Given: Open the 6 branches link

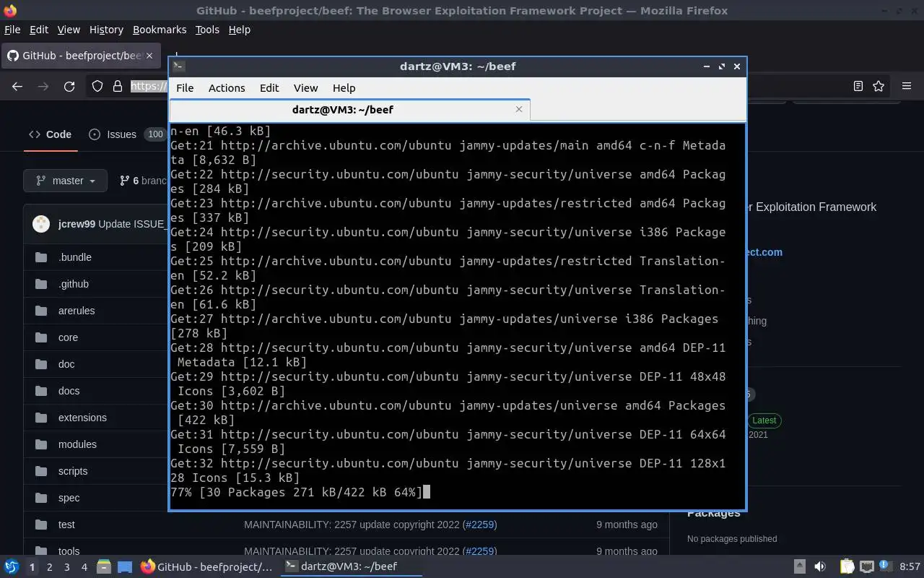Looking at the screenshot, I should point(143,181).
